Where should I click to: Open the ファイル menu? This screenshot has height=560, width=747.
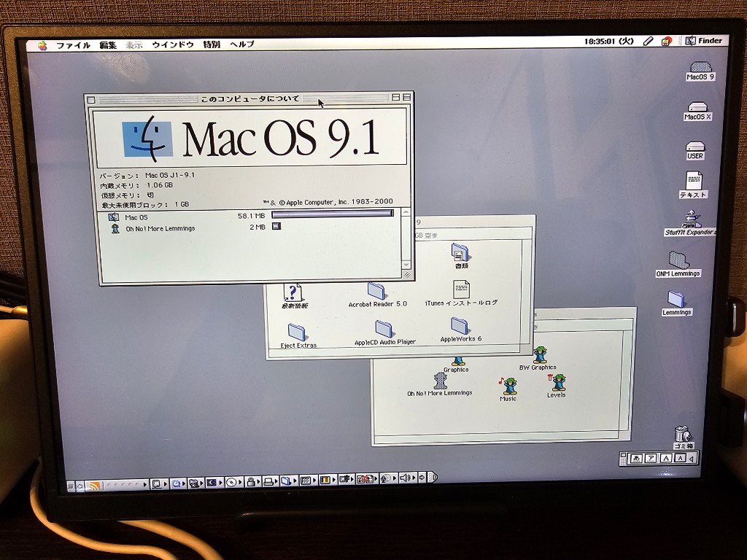point(74,45)
